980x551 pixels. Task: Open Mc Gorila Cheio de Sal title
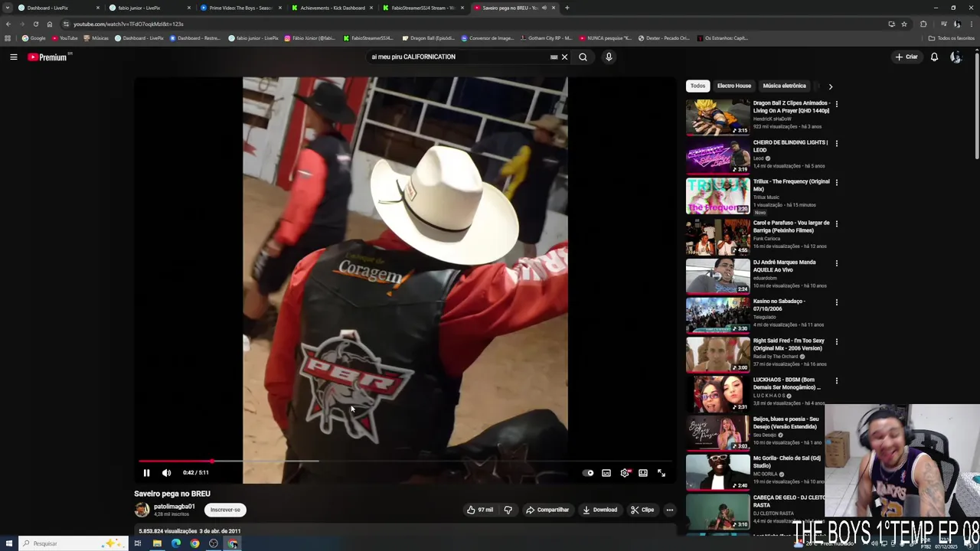tap(787, 462)
